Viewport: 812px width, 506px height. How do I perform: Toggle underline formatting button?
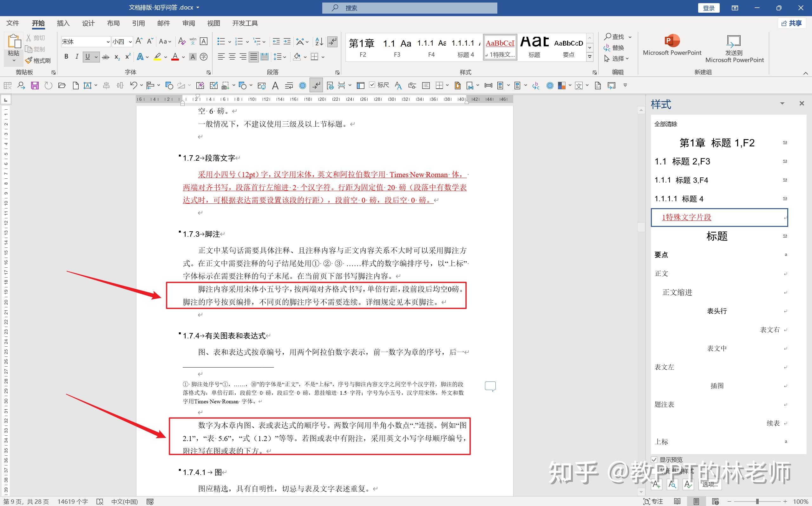pos(88,57)
